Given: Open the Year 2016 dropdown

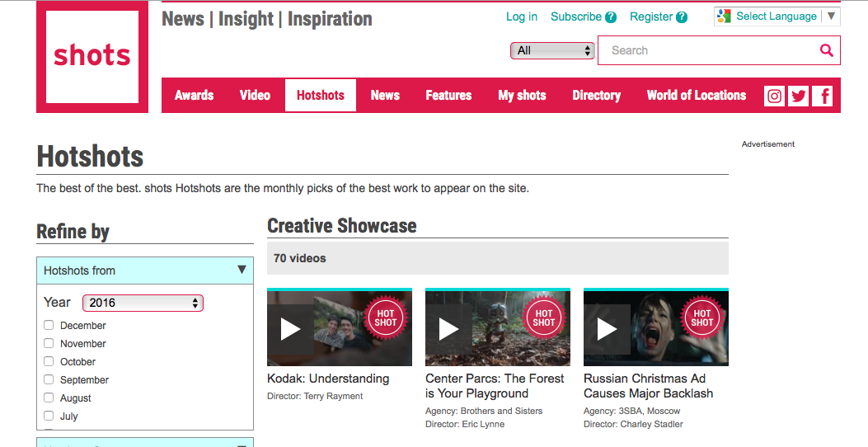Looking at the screenshot, I should pos(143,303).
